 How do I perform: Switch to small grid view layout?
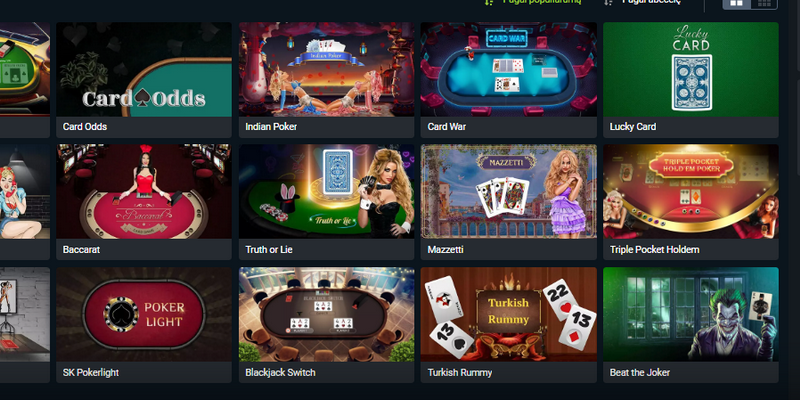point(764,3)
